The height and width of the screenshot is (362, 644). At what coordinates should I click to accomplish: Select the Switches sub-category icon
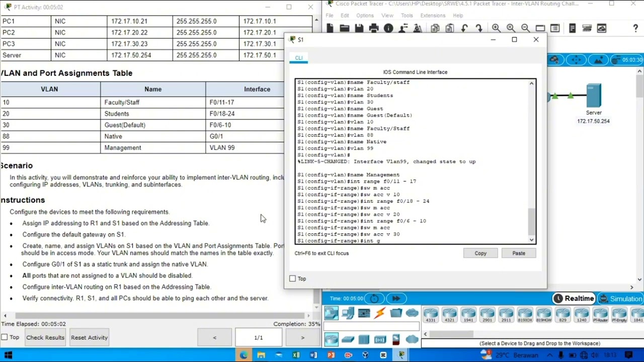click(x=348, y=340)
